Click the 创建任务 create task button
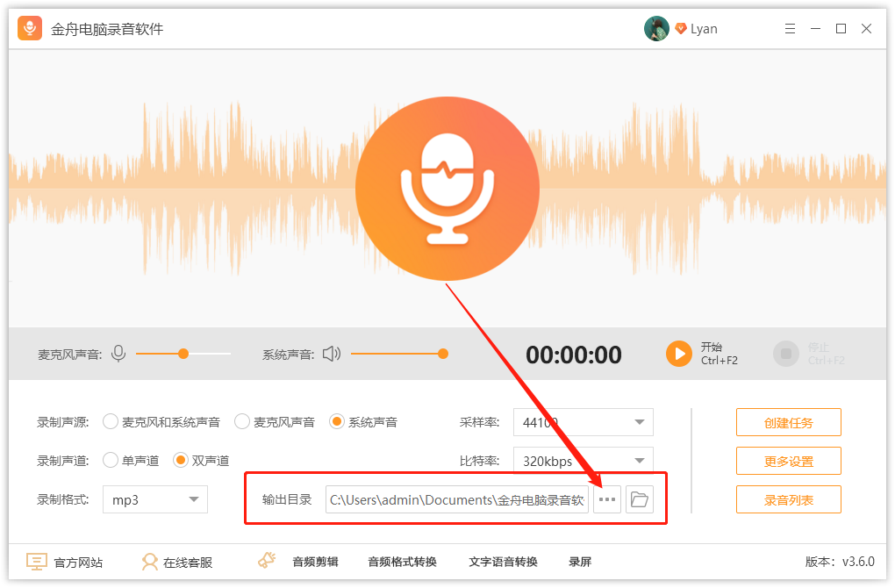 788,422
